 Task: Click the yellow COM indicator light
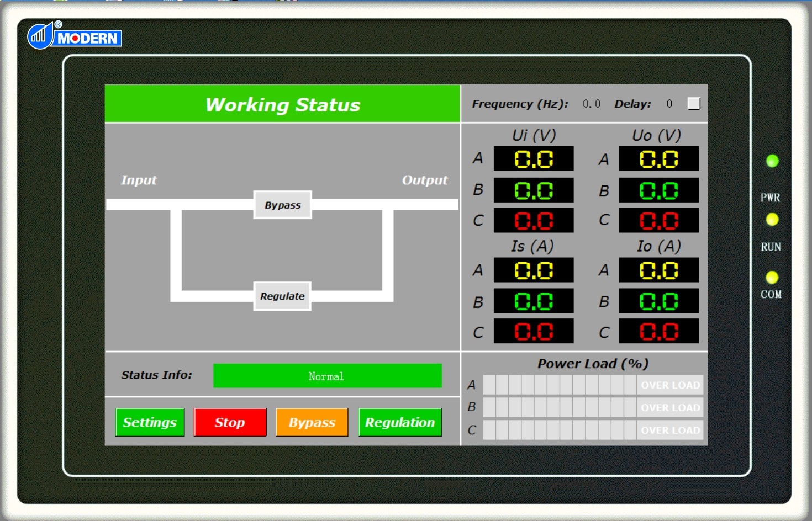click(772, 277)
